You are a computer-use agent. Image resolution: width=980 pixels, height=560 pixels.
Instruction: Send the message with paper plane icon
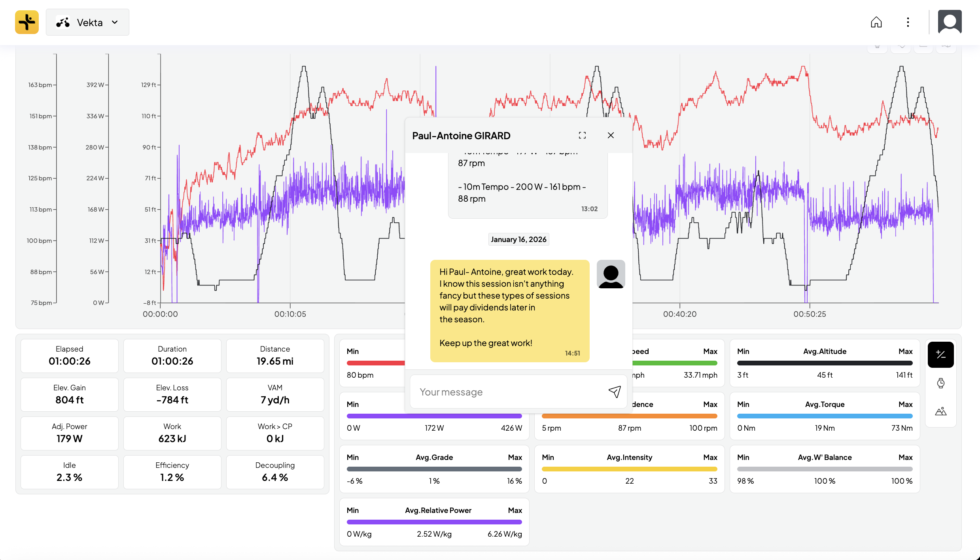click(x=615, y=392)
